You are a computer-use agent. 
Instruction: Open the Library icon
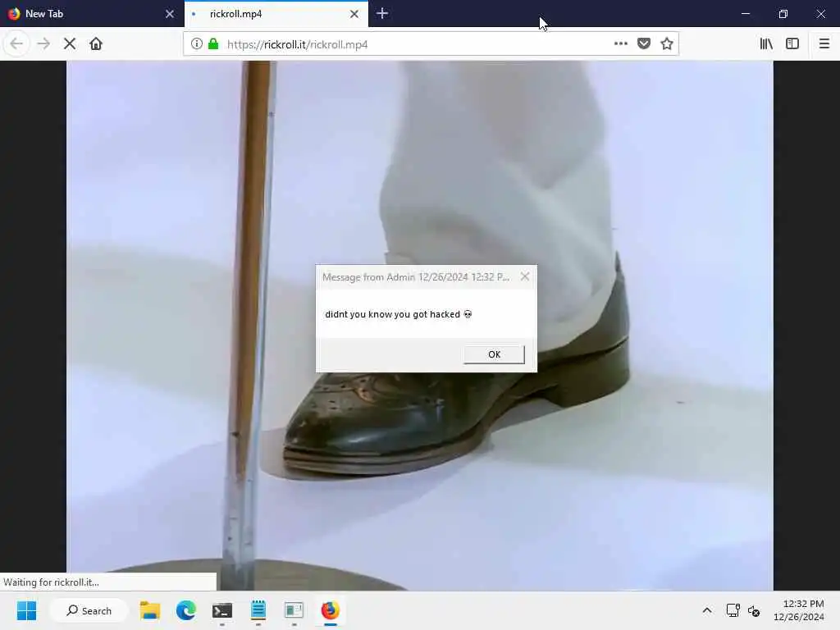coord(766,44)
